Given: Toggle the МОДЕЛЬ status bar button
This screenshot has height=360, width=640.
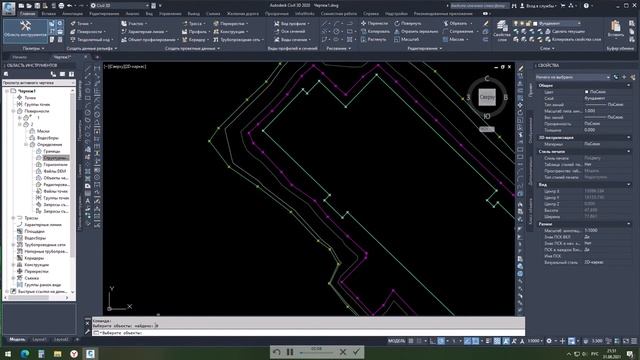Looking at the screenshot, I should click(396, 341).
